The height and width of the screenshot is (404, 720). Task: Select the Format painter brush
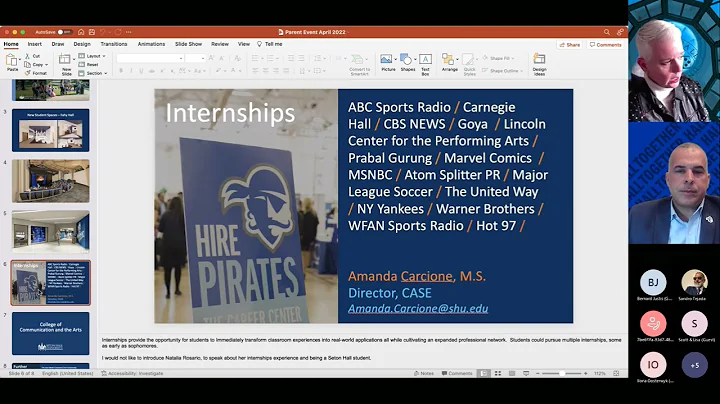28,73
